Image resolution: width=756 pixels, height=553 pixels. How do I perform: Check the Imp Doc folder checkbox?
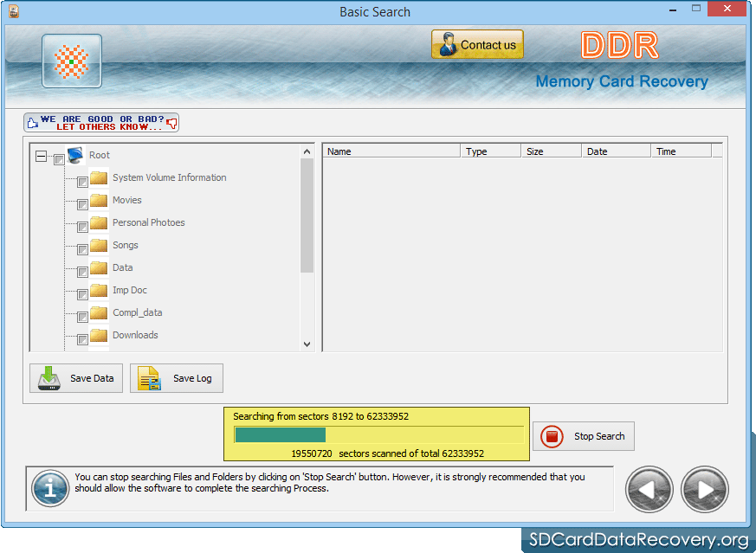pyautogui.click(x=82, y=294)
